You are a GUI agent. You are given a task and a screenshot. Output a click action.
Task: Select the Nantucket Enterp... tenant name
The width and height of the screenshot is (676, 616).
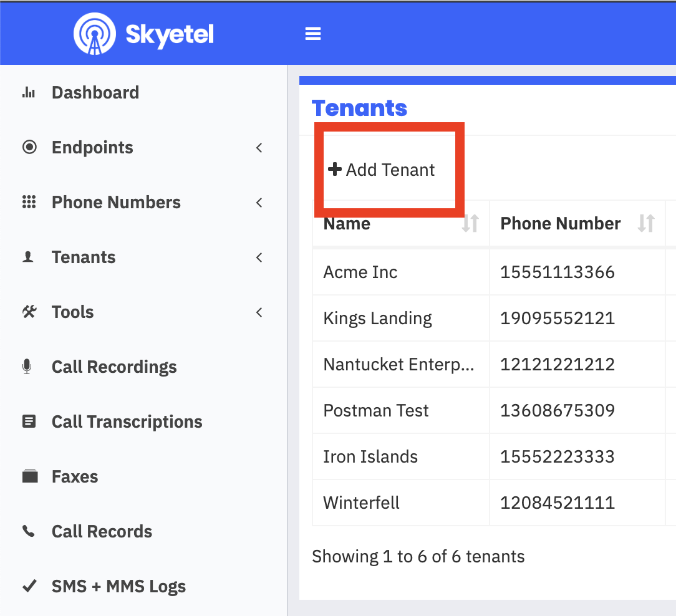tap(398, 364)
